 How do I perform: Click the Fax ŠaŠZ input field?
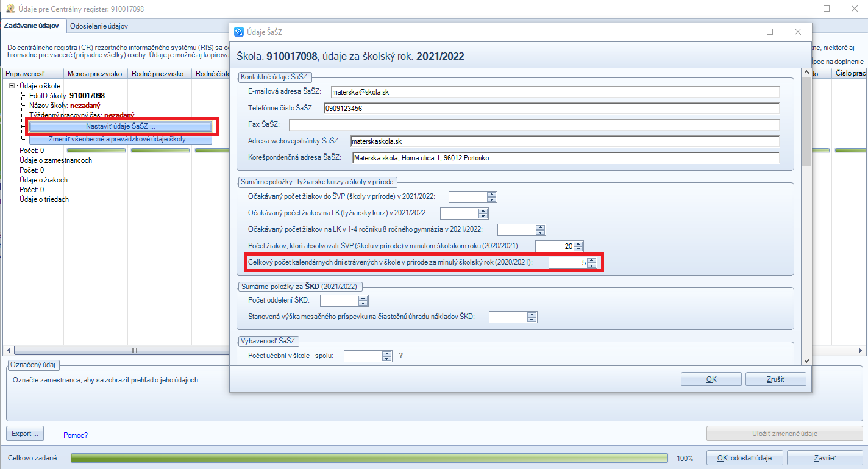click(535, 124)
